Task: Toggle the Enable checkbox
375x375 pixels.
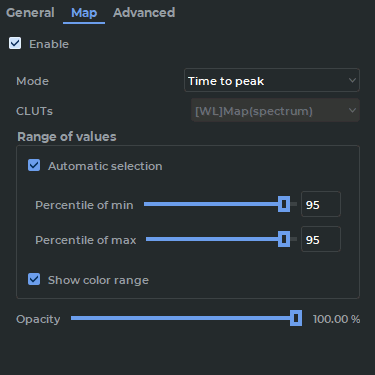Action: [15, 43]
